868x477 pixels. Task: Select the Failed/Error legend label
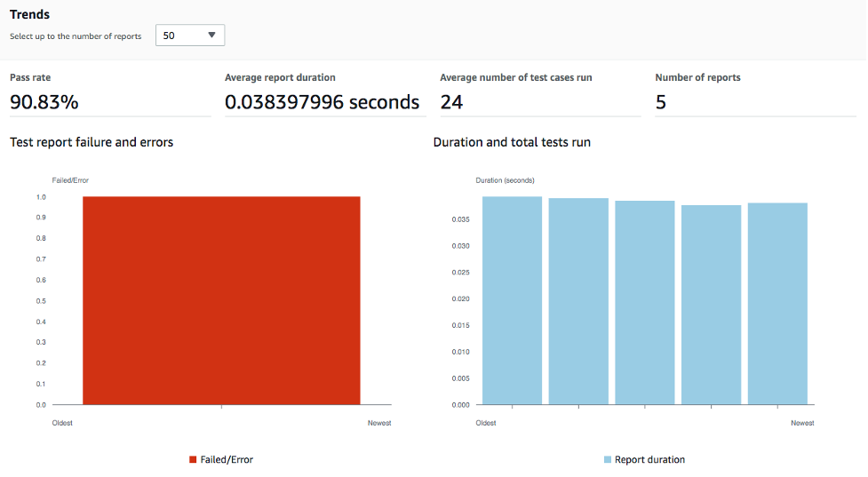(x=227, y=459)
